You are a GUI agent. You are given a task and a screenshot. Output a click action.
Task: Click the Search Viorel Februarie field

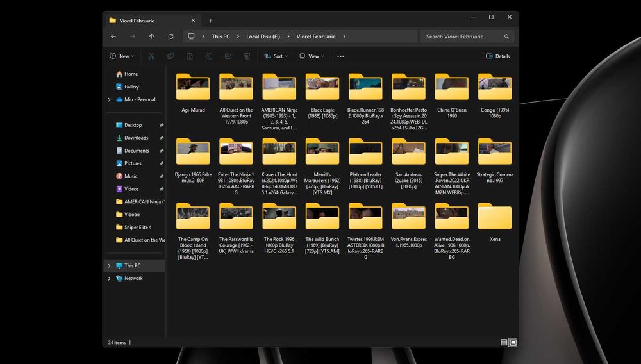(462, 37)
